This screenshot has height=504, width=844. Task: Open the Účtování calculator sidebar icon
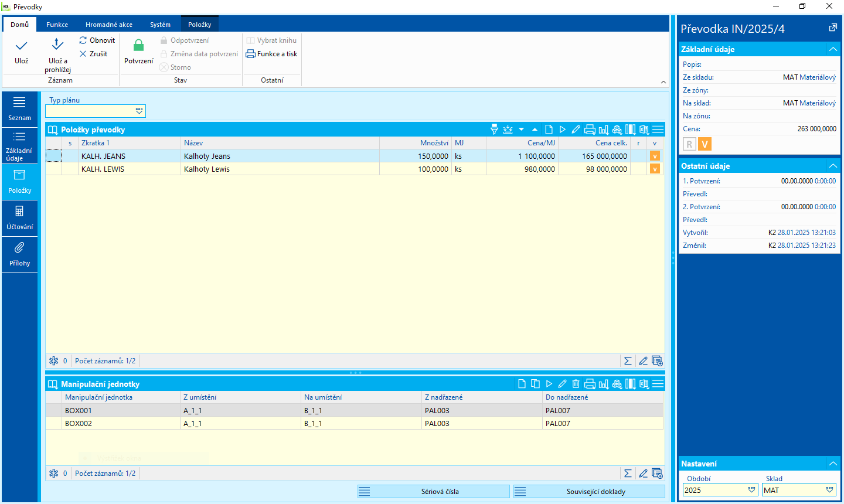pos(19,217)
